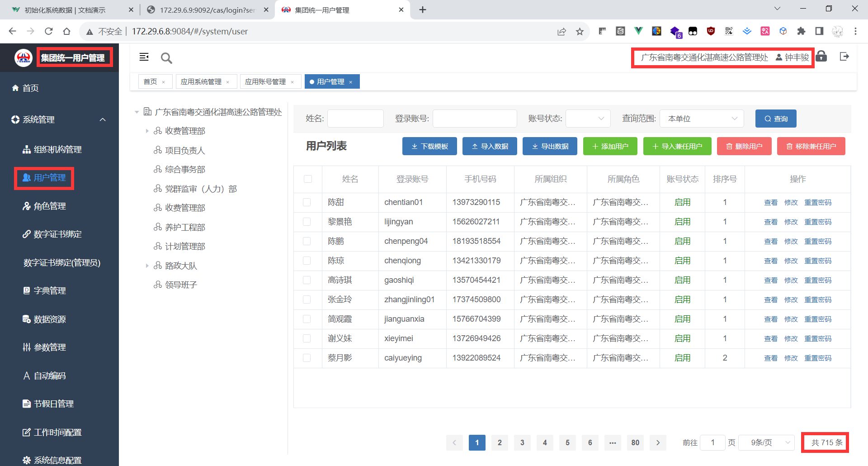
Task: Open 角色管理 in the sidebar menu
Action: pyautogui.click(x=50, y=206)
